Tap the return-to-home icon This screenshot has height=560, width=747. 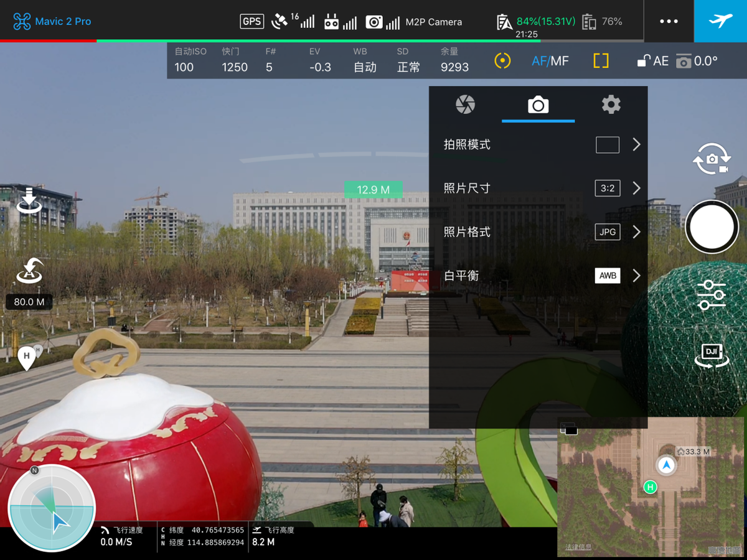tap(29, 271)
